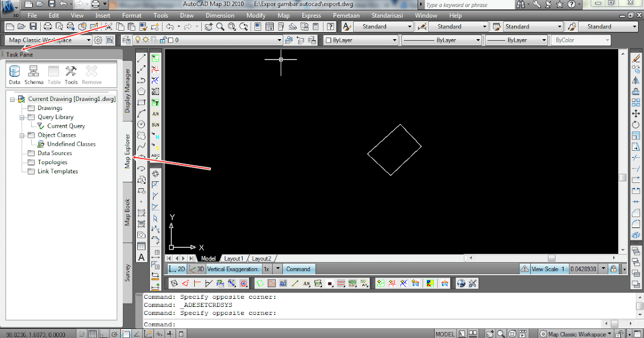644x338 pixels.
Task: Click the Favorites star icon in title bar
Action: pos(559,5)
